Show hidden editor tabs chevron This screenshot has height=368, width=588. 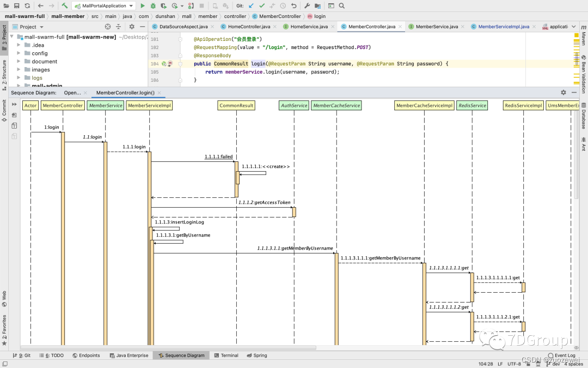pyautogui.click(x=574, y=27)
